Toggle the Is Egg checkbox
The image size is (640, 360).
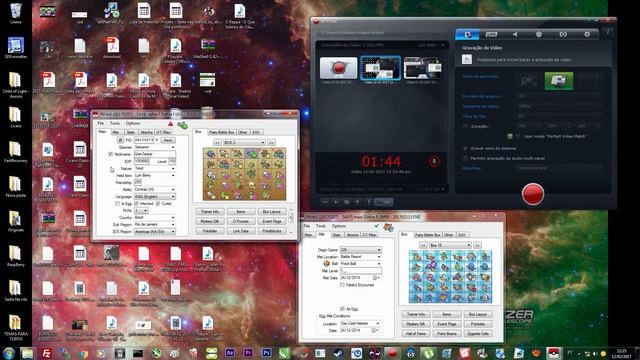pos(117,203)
